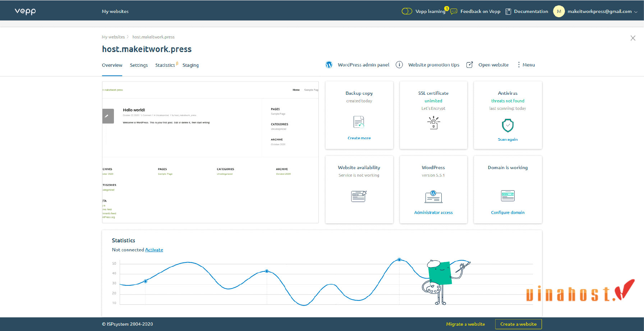Click the SSL certificate padlock icon

tap(433, 122)
